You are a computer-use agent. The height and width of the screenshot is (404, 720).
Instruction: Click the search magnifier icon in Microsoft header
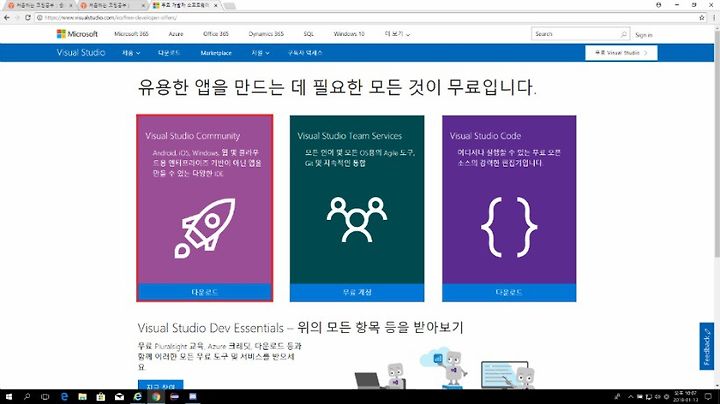624,34
